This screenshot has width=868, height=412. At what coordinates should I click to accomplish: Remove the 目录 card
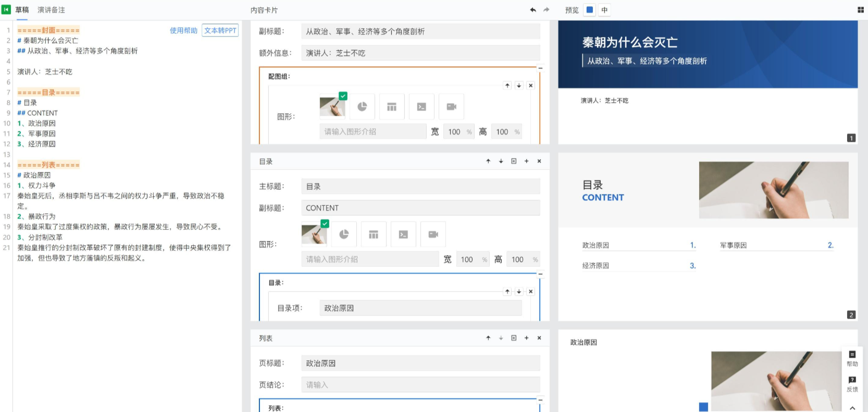click(539, 161)
